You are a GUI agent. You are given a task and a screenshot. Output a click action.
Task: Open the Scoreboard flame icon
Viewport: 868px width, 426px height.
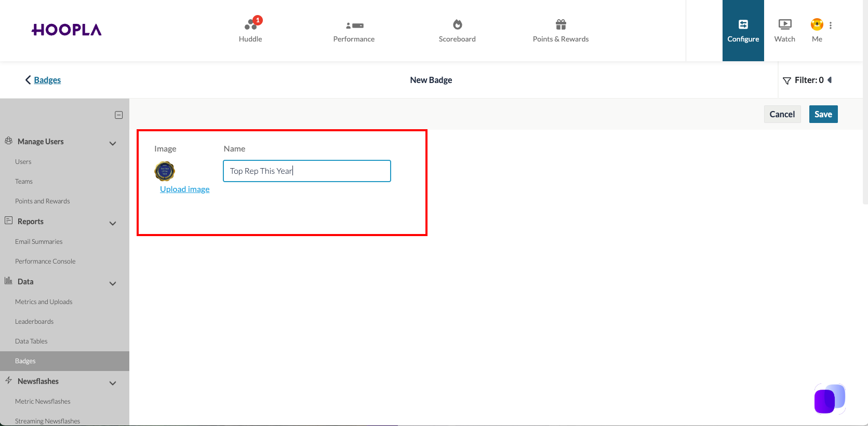click(458, 24)
